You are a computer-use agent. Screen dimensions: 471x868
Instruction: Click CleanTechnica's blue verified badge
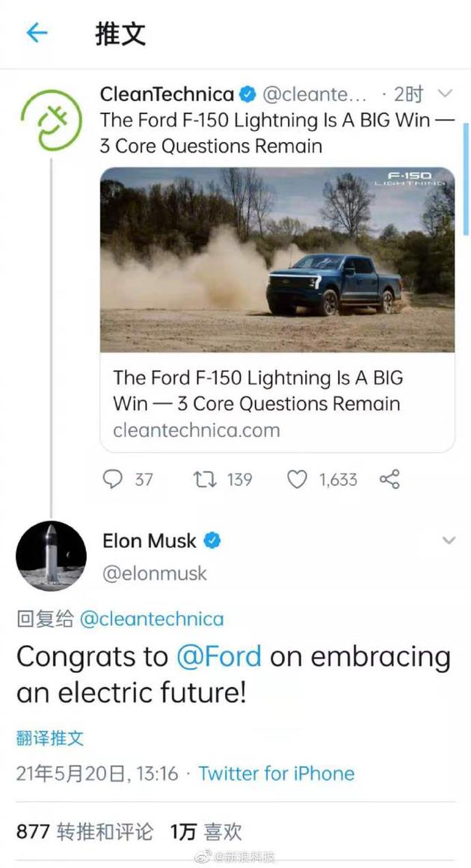[247, 95]
